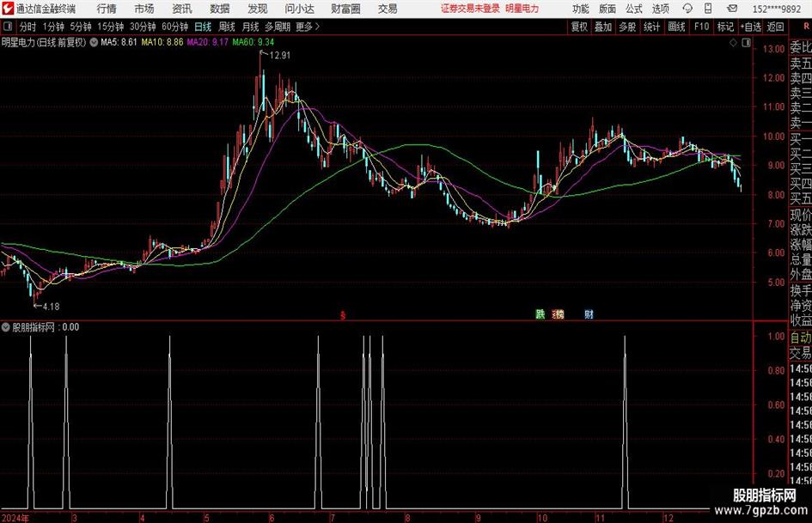Select the 60分钟 period

(175, 27)
